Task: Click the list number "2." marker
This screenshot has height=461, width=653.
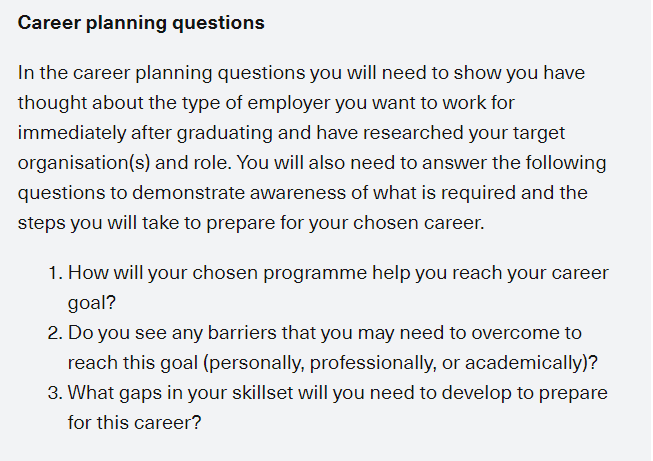Action: click(55, 333)
